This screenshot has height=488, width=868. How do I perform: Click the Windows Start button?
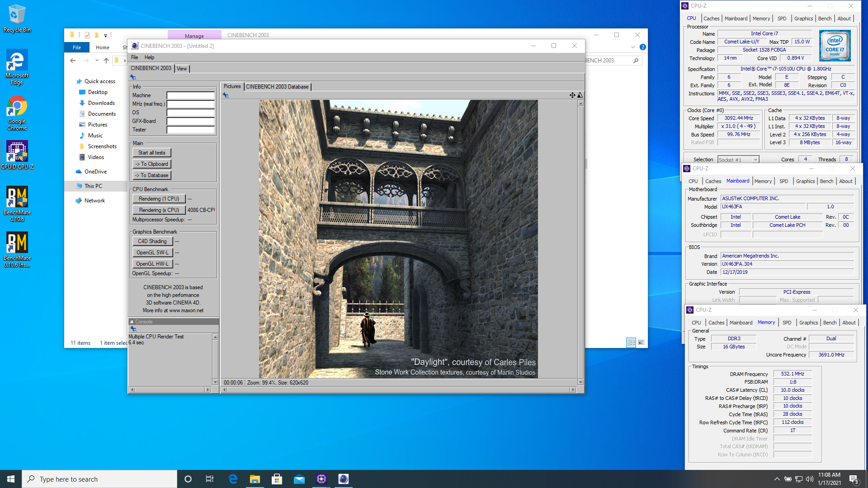11,479
